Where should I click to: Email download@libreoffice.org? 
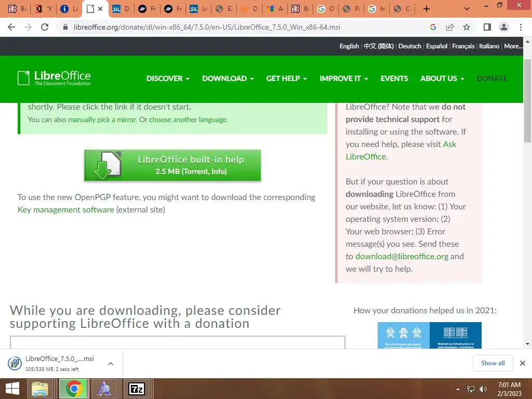[x=402, y=257]
